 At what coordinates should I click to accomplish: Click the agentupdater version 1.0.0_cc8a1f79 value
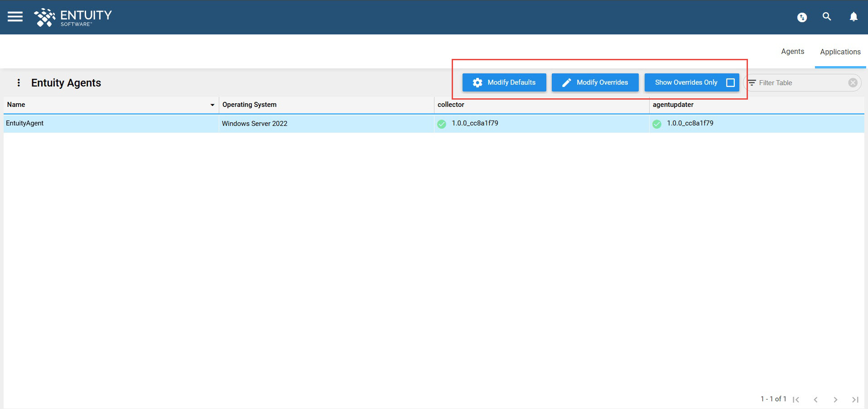(690, 123)
